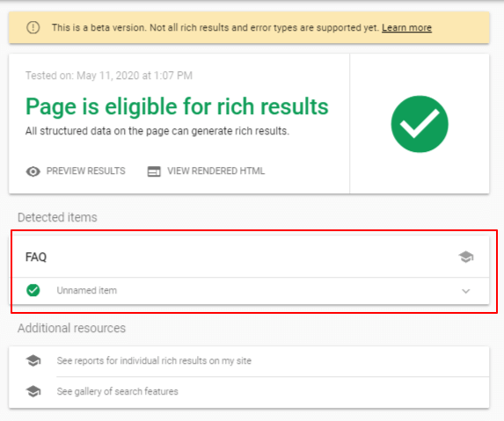Open PREVIEW RESULTS
The image size is (504, 421).
(x=86, y=171)
